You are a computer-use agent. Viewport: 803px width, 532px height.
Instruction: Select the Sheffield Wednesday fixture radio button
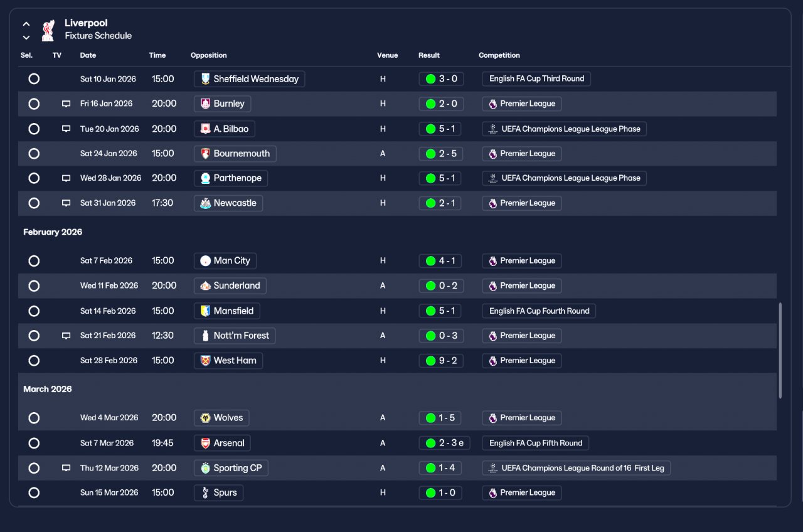point(34,79)
